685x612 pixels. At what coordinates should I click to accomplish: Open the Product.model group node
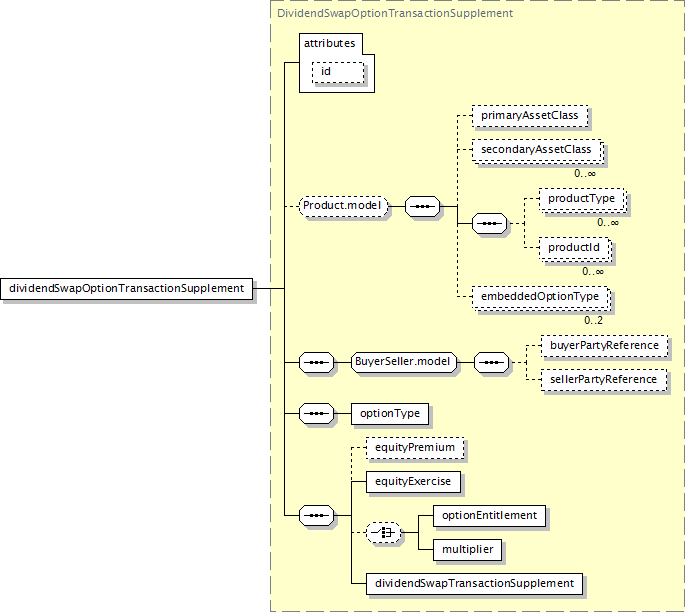click(343, 207)
